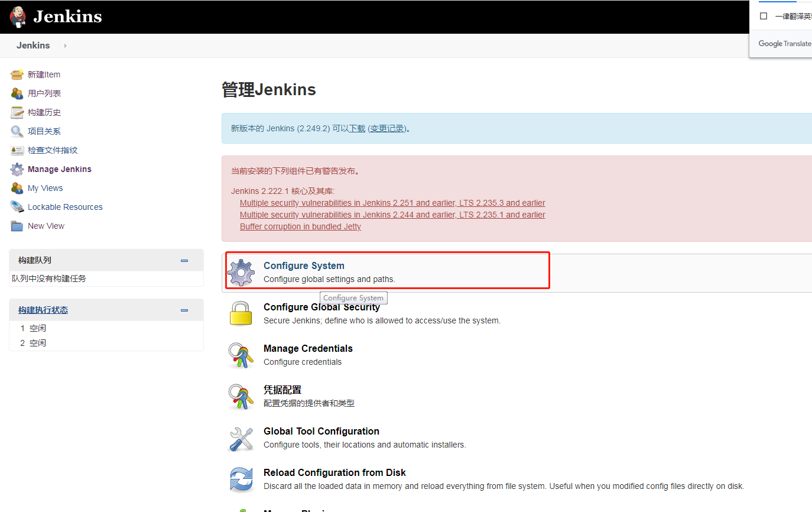Click the Jenkins title text in header
This screenshot has width=812, height=512.
pyautogui.click(x=67, y=17)
